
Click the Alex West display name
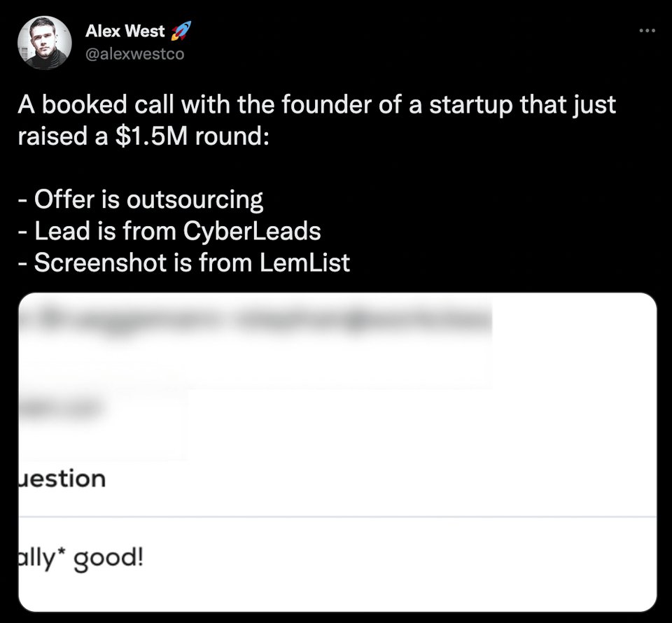125,31
